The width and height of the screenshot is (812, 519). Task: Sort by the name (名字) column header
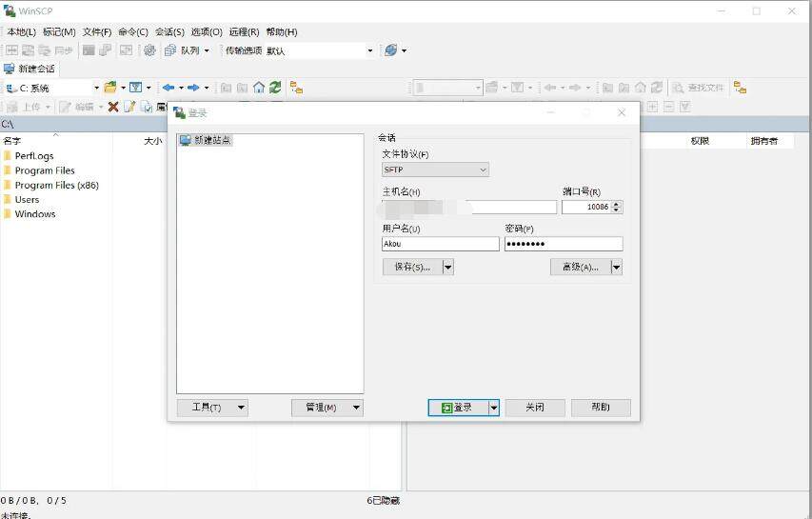(56, 140)
